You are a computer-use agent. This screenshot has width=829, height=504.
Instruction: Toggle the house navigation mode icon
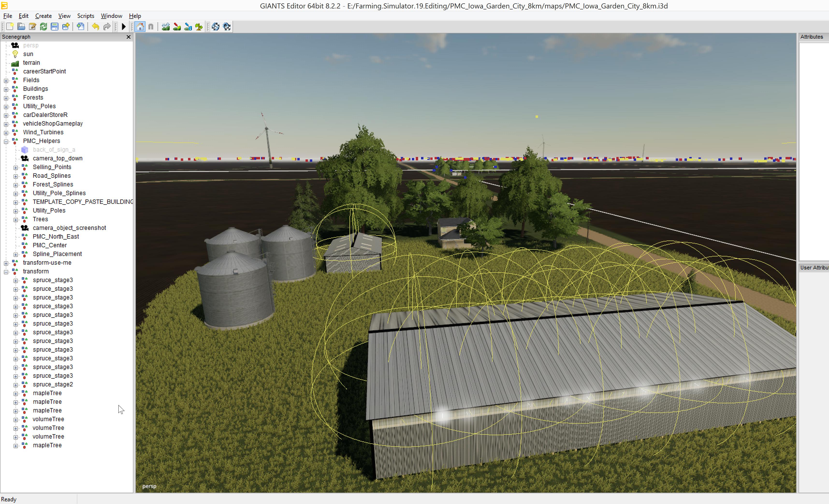[x=140, y=27]
